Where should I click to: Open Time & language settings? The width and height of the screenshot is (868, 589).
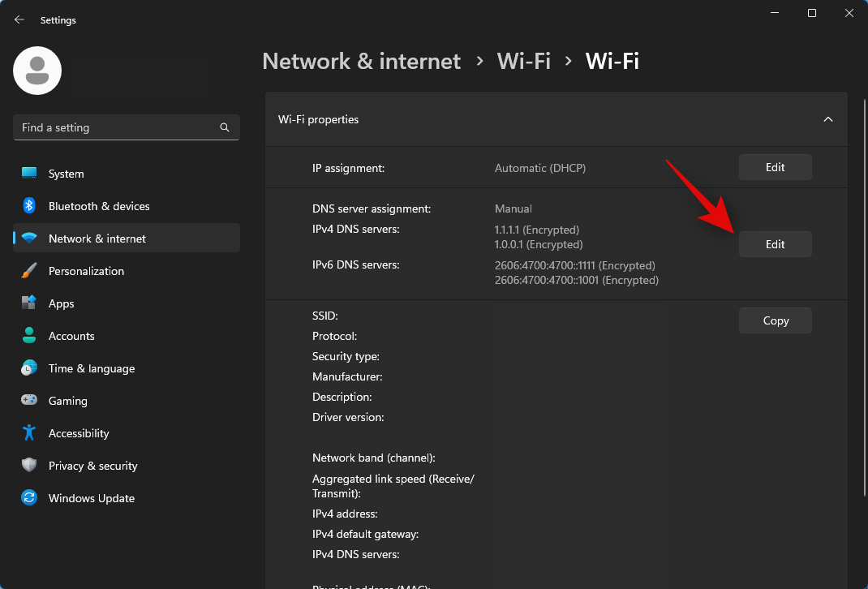point(91,368)
